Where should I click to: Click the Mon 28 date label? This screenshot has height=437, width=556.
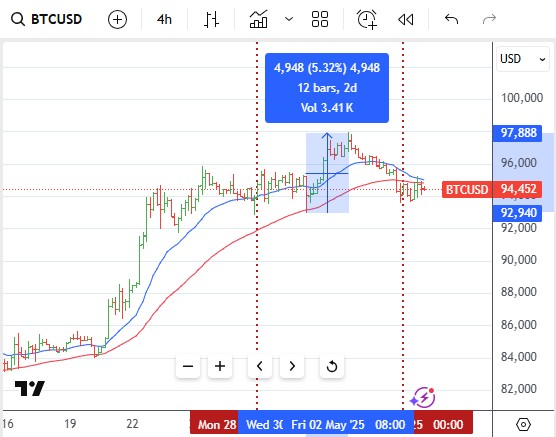click(x=215, y=424)
